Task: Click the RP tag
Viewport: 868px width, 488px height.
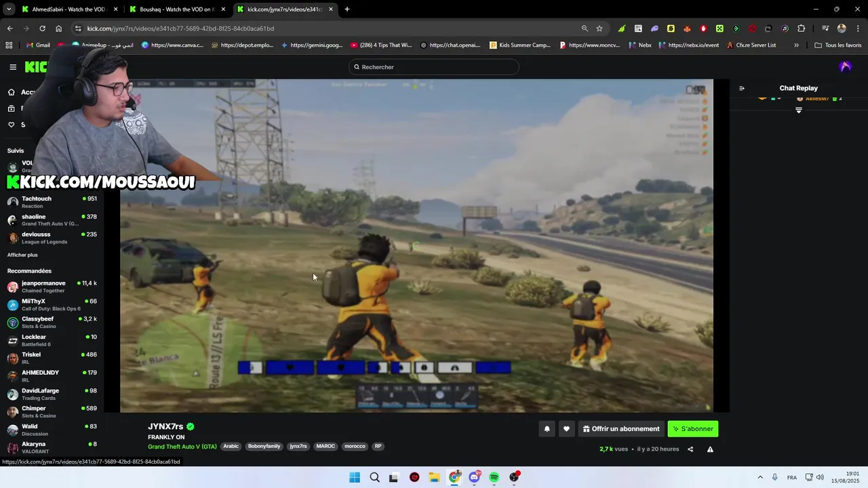Action: pos(378,446)
